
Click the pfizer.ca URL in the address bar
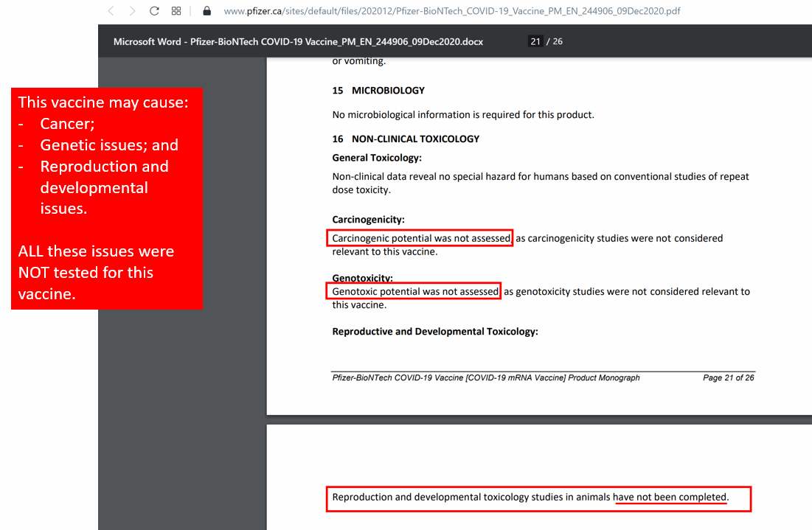tap(451, 11)
